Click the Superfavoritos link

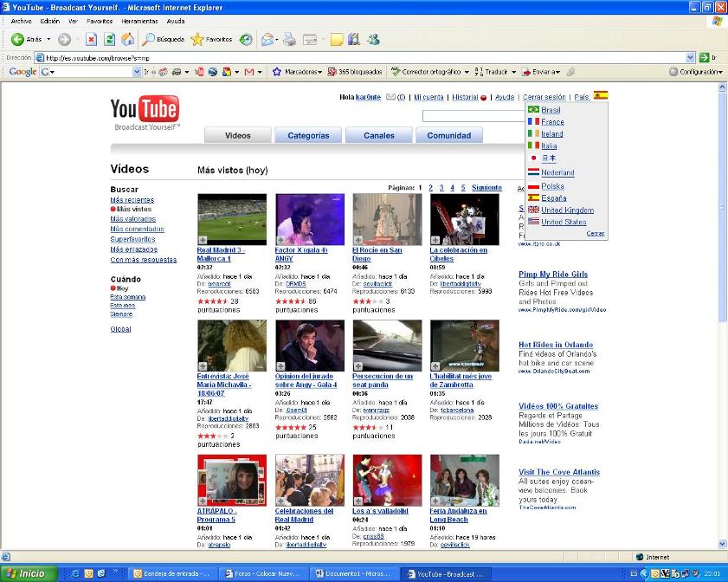click(x=132, y=239)
